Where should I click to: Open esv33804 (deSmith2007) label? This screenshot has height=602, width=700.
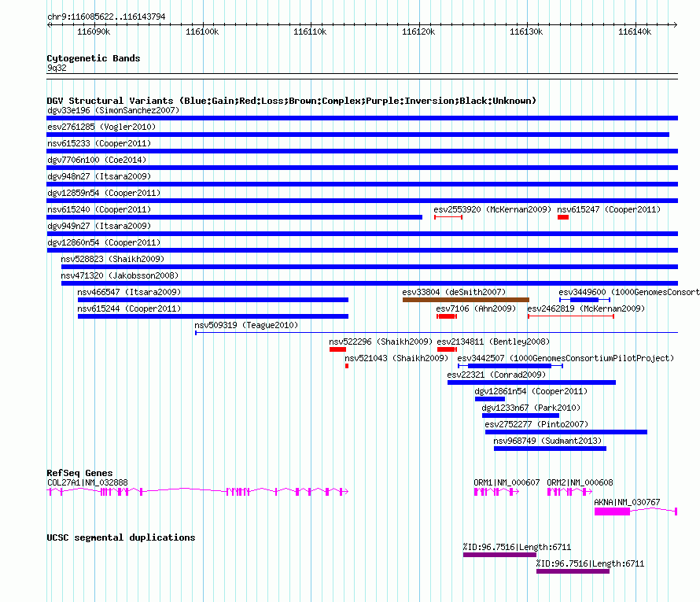pos(454,292)
